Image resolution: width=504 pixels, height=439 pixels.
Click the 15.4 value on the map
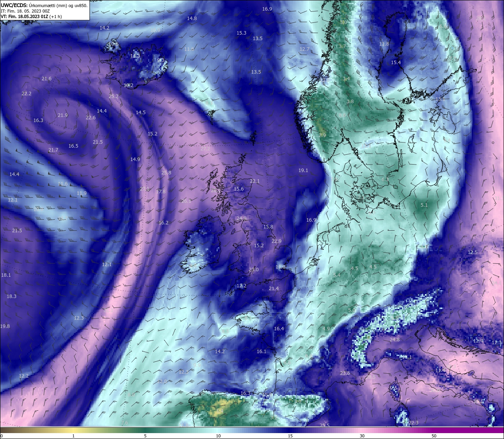[x=396, y=63]
